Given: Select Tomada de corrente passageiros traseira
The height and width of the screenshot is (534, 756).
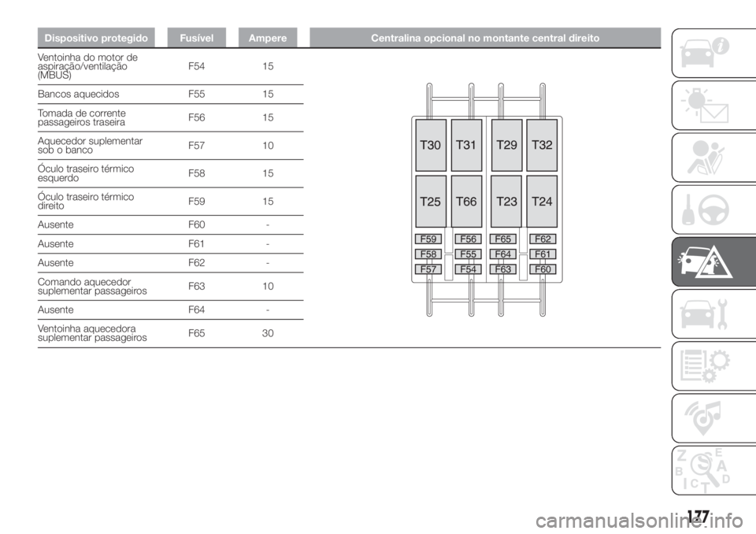Looking at the screenshot, I should coord(82,117).
